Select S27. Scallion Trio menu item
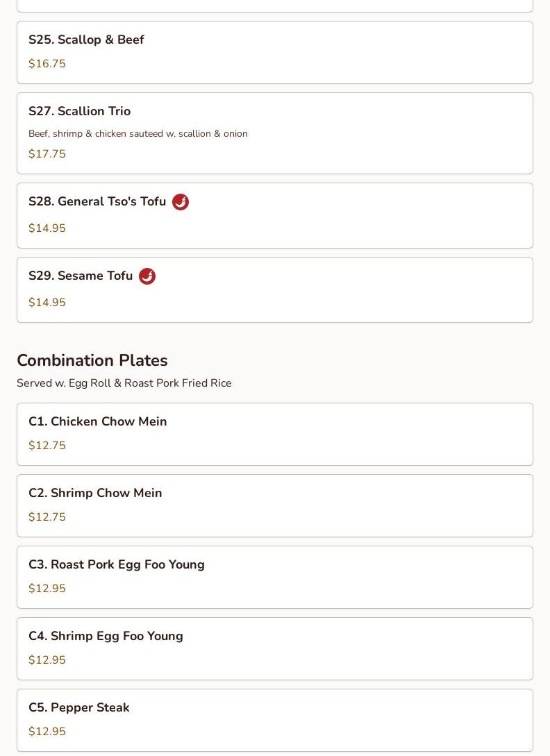Image resolution: width=550 pixels, height=756 pixels. click(x=79, y=112)
